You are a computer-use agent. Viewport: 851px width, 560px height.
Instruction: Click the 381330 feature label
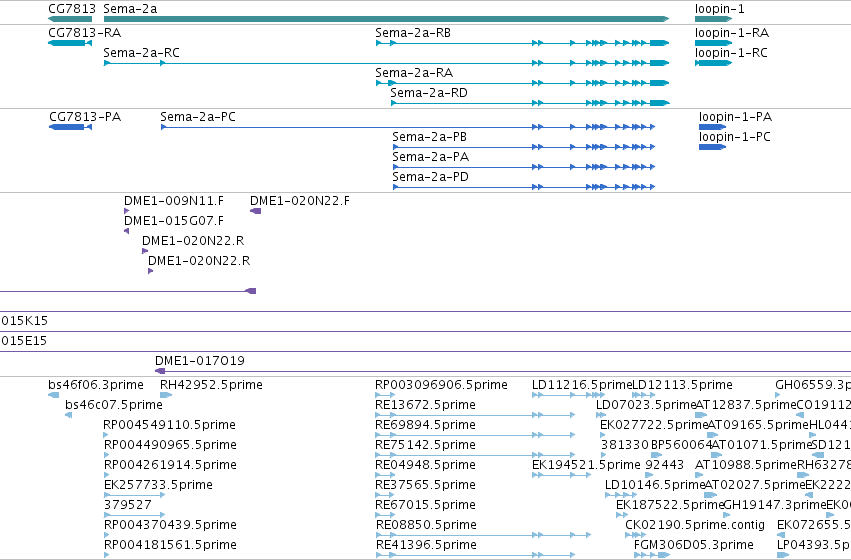click(x=624, y=445)
